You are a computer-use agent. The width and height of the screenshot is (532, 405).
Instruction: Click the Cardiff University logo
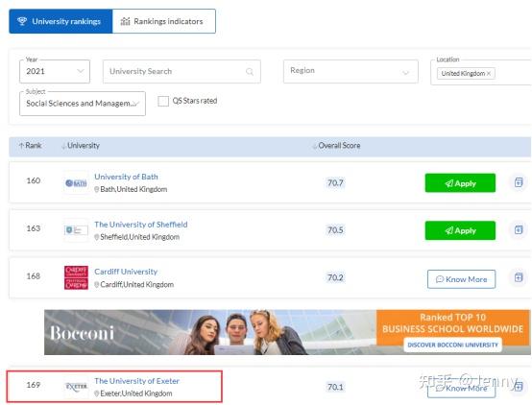tap(76, 277)
